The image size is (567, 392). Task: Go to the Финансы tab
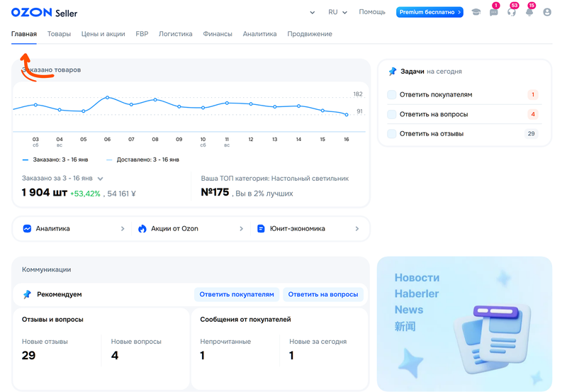pos(217,34)
